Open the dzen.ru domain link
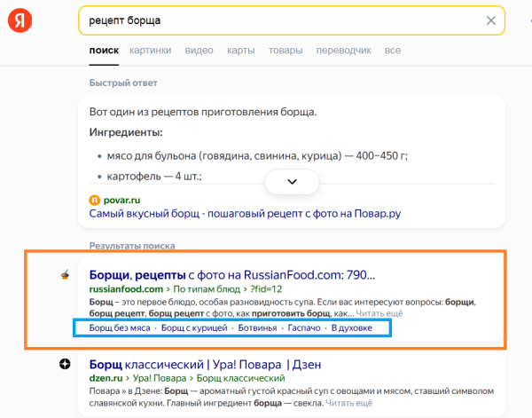Screen dimensions: 532x418 click(x=106, y=378)
